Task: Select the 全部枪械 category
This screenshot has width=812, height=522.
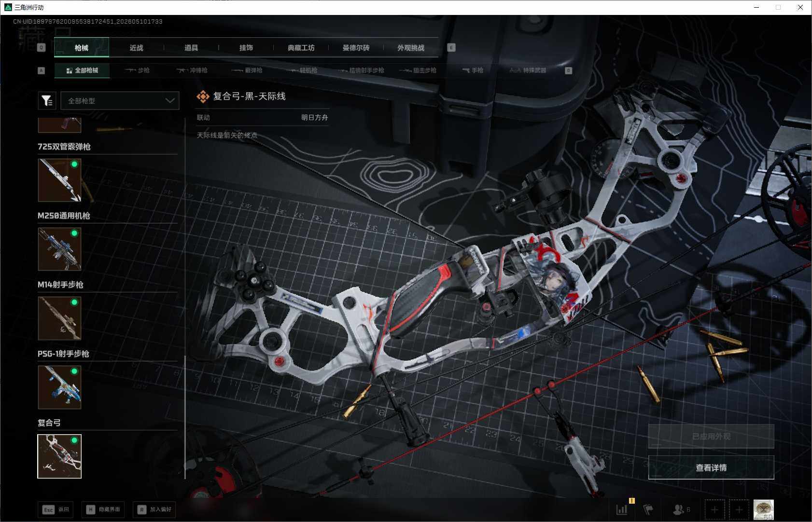Action: (x=82, y=70)
